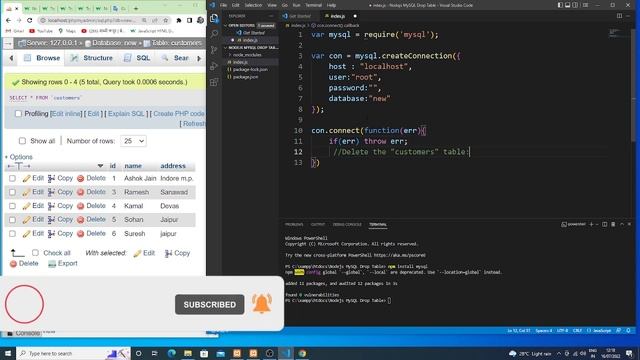Open package-lock.json in the explorer

[x=250, y=69]
